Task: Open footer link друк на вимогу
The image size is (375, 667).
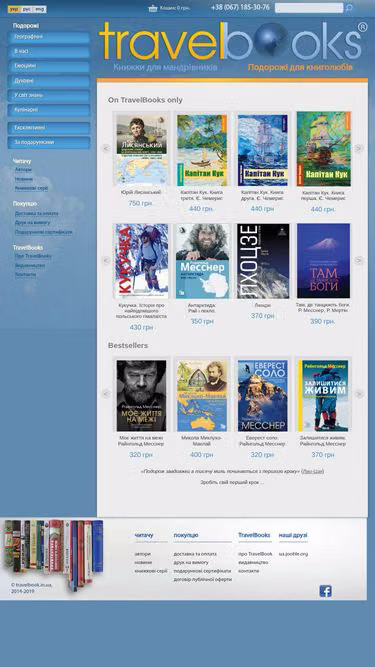Action: coord(191,562)
